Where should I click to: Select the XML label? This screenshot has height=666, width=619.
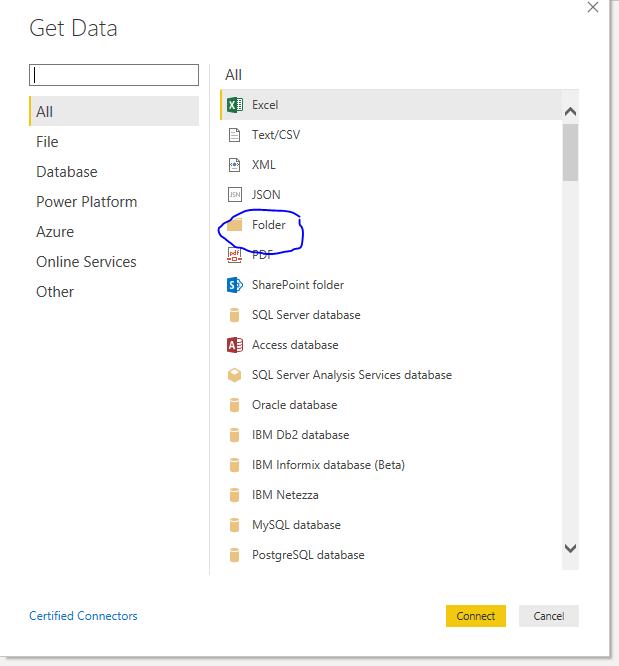click(x=264, y=165)
